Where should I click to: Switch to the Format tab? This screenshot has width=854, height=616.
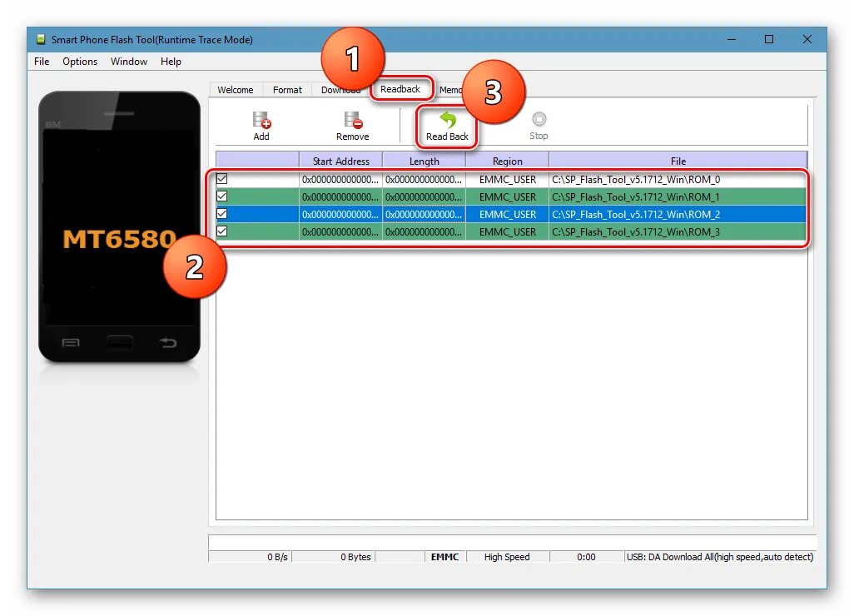(287, 90)
